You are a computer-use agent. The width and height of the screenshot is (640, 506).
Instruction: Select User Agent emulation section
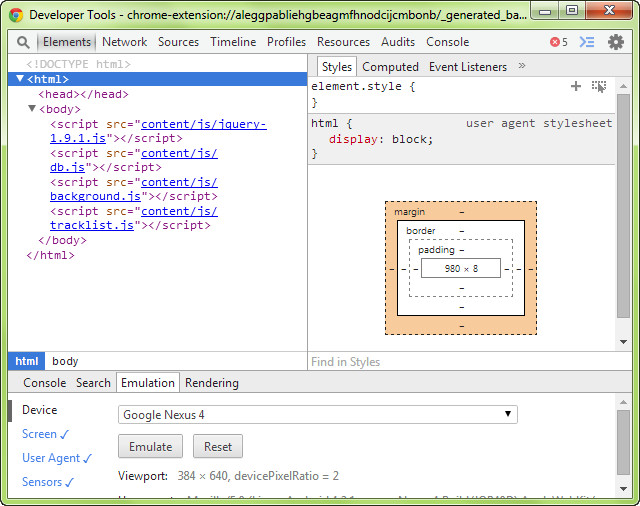click(57, 458)
